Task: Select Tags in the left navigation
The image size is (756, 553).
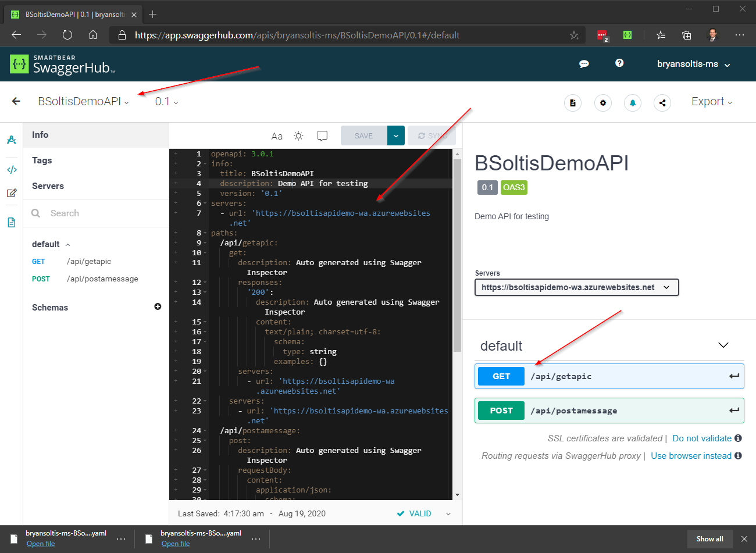Action: coord(42,160)
